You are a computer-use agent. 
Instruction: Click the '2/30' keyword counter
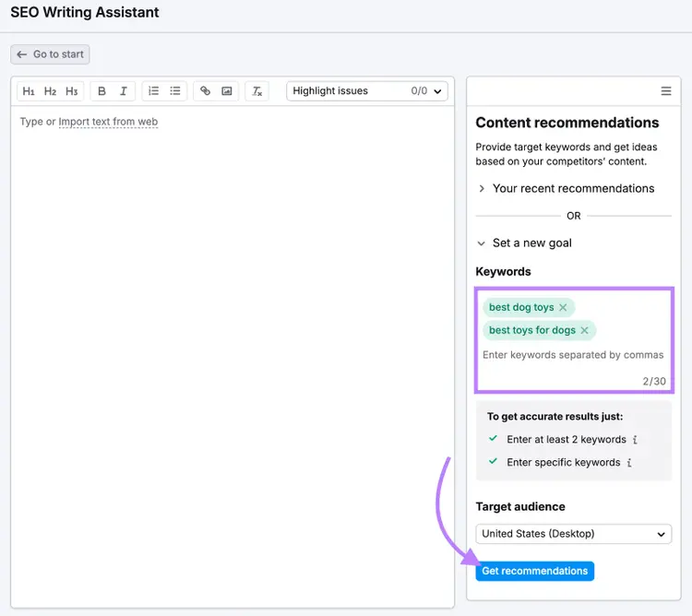(x=654, y=382)
